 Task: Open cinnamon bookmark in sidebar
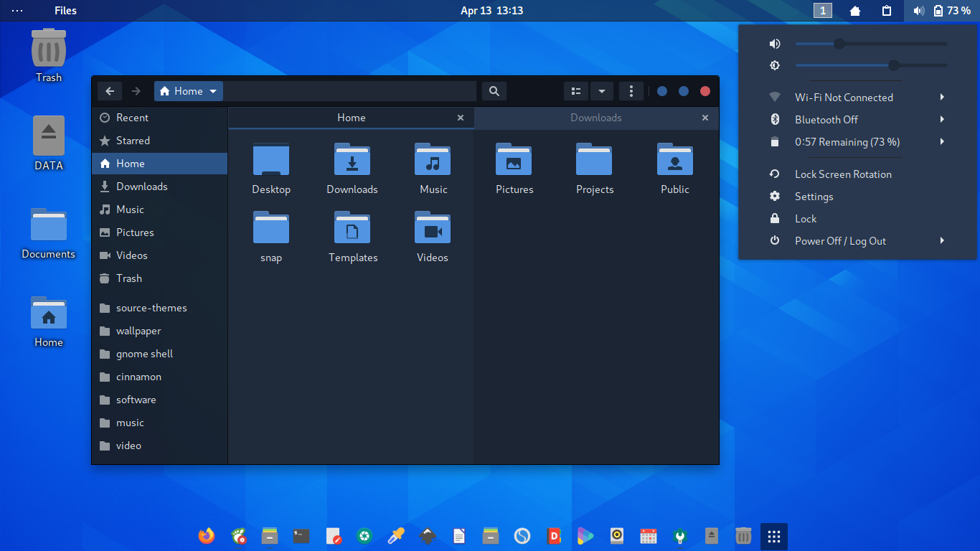[159, 377]
